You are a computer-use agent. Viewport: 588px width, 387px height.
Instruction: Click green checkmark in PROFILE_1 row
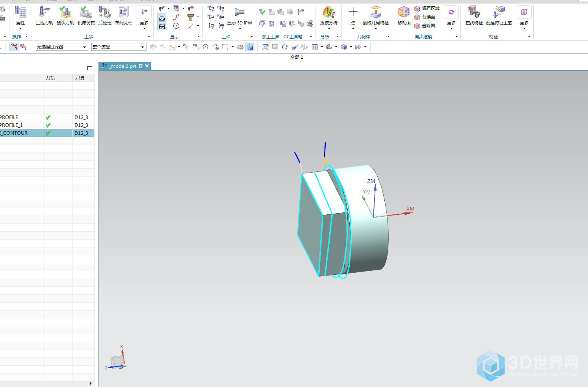[x=48, y=125]
